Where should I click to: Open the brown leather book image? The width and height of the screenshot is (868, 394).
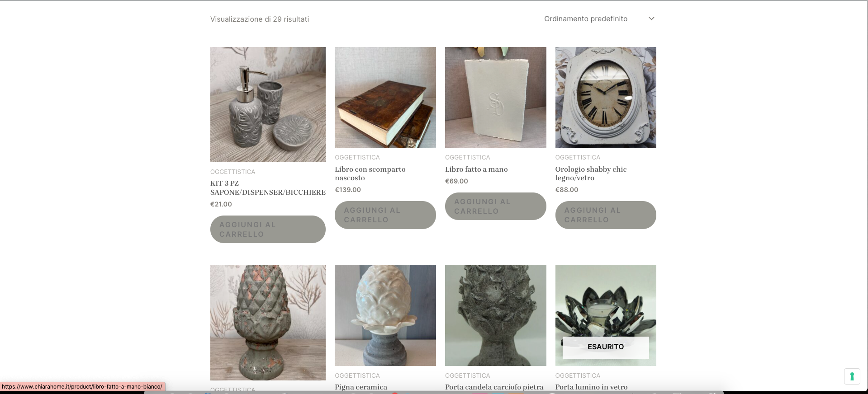click(385, 97)
